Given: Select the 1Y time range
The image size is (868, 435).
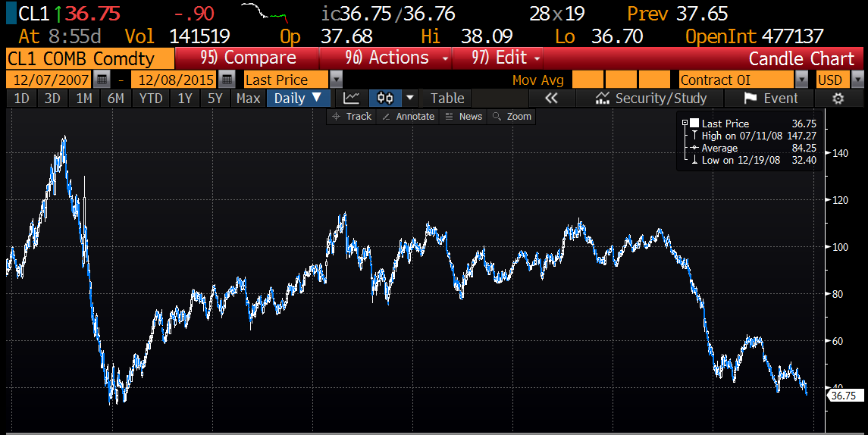Looking at the screenshot, I should (184, 98).
